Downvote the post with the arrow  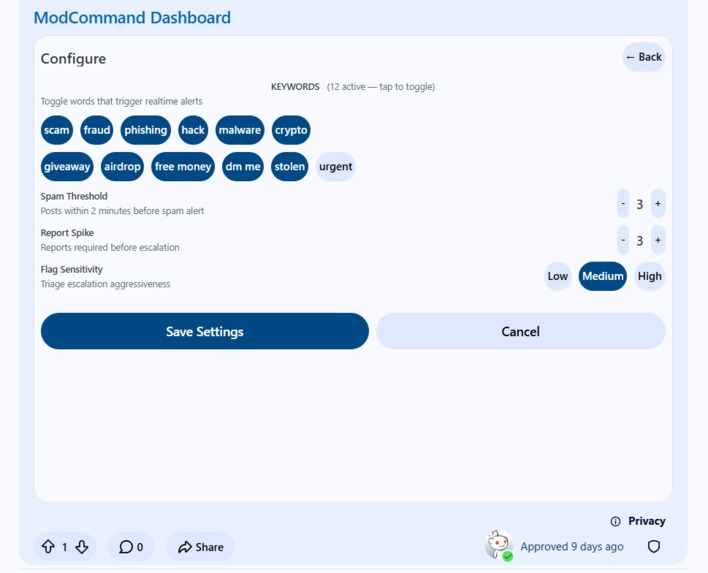coord(82,547)
